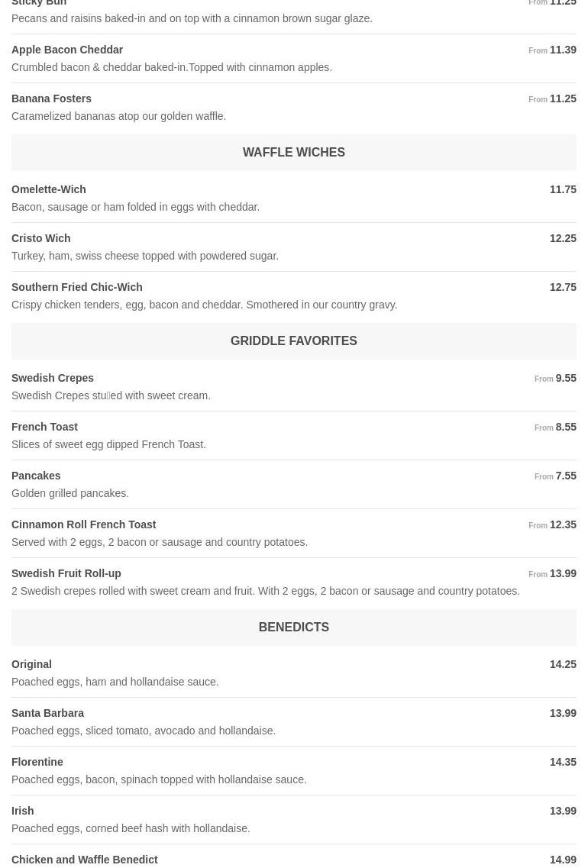Open the Swedish Crepes item
The width and height of the screenshot is (588, 868).
[x=53, y=379]
